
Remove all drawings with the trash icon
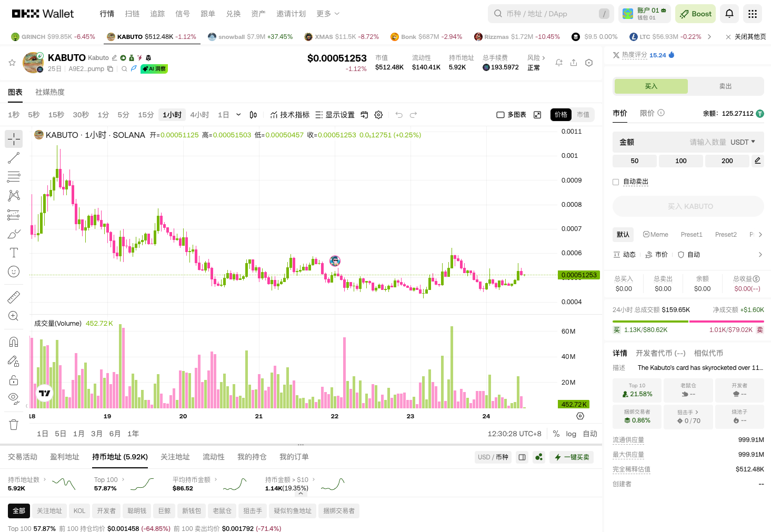click(14, 424)
